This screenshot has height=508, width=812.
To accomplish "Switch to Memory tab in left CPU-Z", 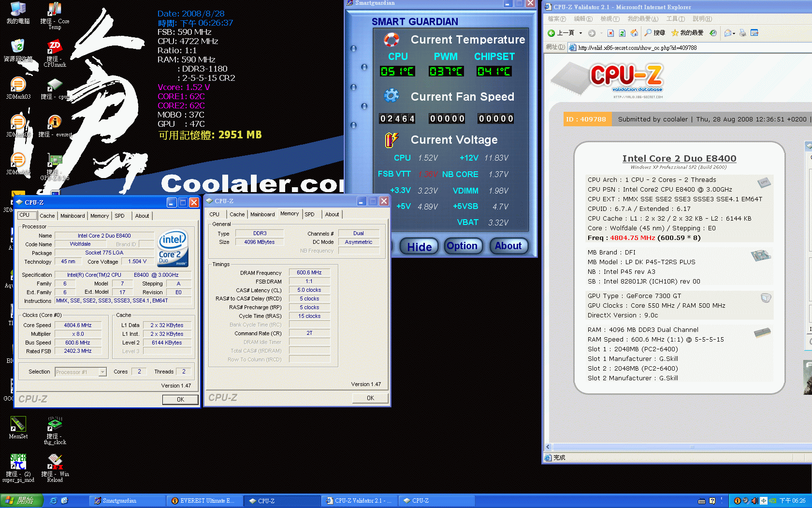I will click(x=100, y=216).
